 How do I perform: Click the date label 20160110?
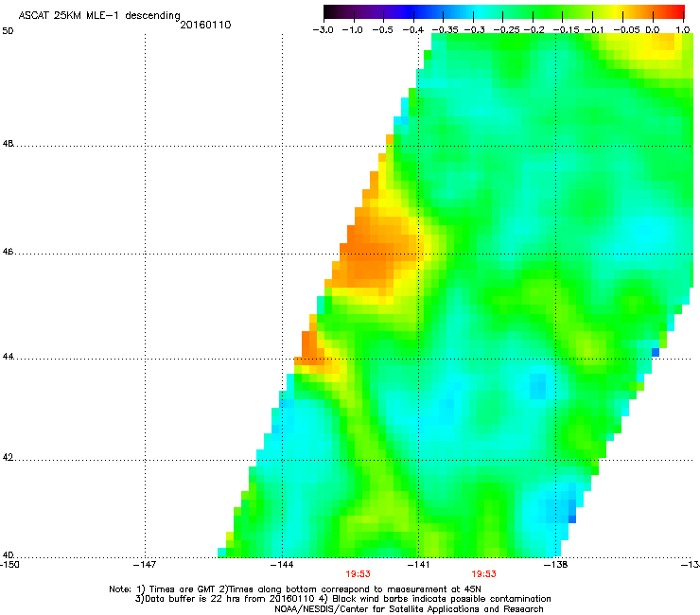pos(205,25)
